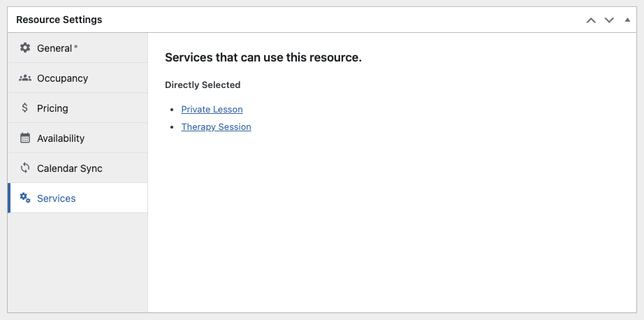
Task: Open the Therapy Session service link
Action: click(x=216, y=127)
